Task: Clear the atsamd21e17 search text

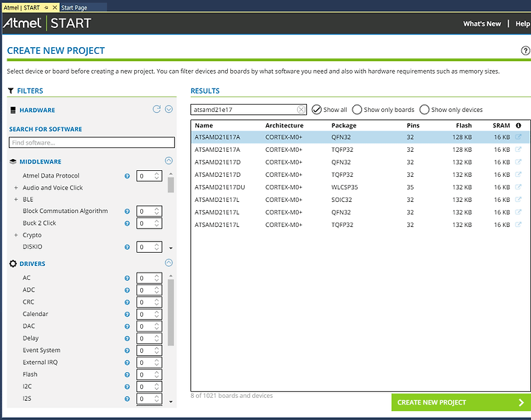Action: click(x=301, y=109)
